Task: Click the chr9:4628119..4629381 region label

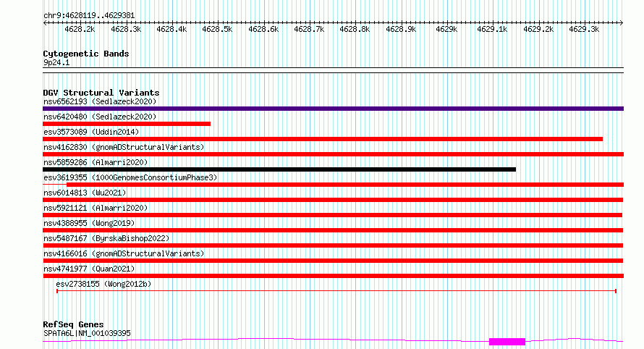Action: 89,15
